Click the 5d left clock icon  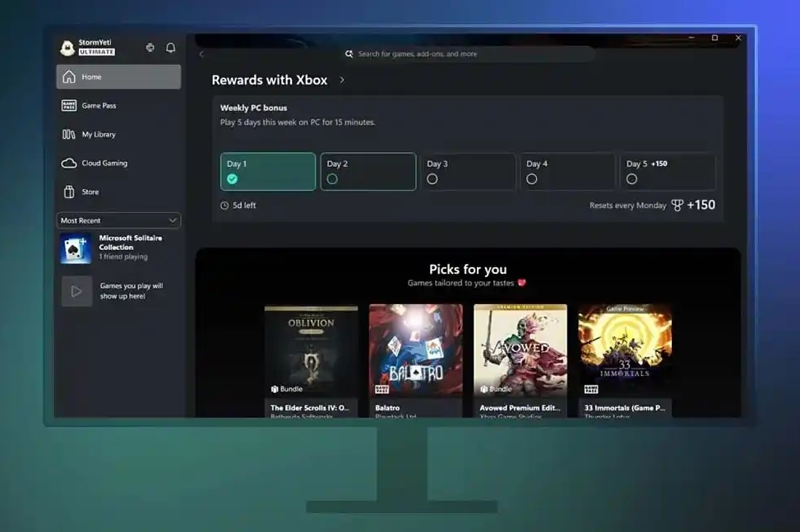click(x=224, y=206)
